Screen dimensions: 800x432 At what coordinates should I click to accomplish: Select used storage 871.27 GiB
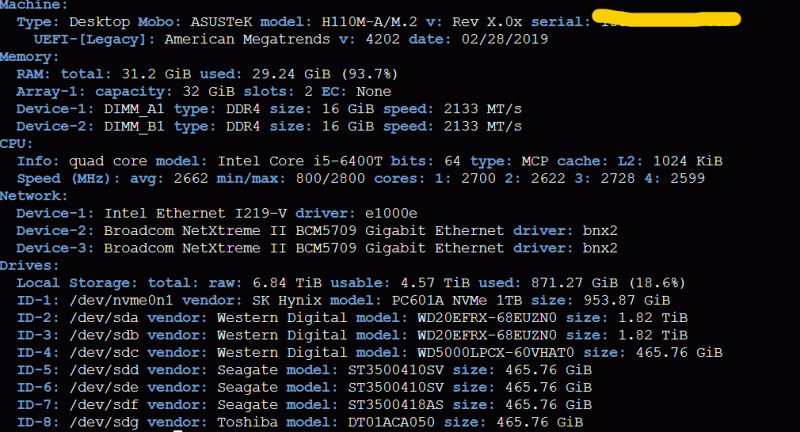pyautogui.click(x=574, y=283)
